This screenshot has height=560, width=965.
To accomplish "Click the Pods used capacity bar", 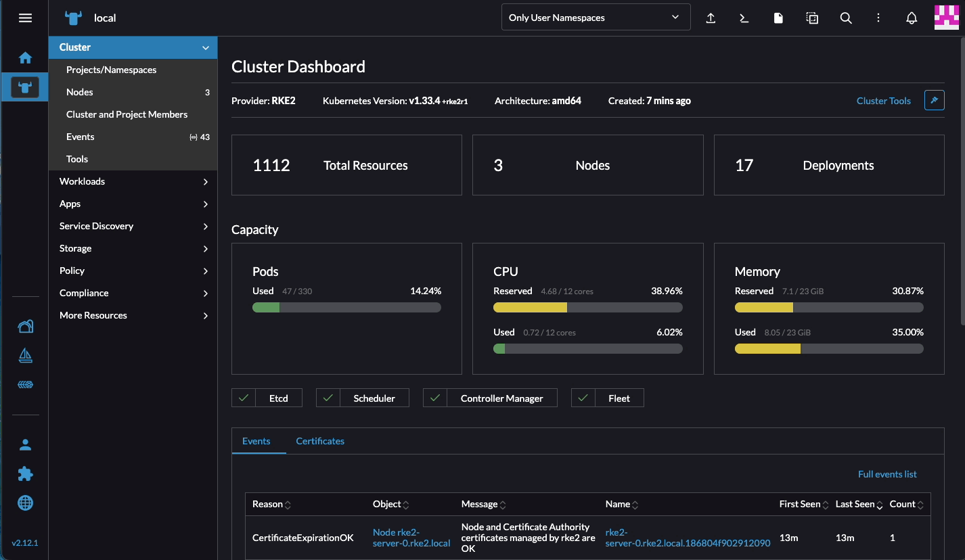I will (x=346, y=308).
